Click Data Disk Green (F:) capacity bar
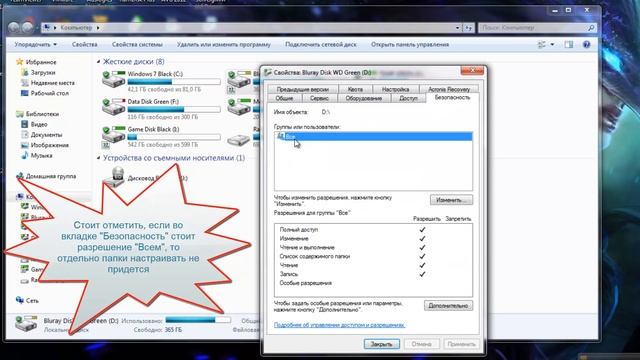Screen dimensions: 640x360 pyautogui.click(x=174, y=109)
